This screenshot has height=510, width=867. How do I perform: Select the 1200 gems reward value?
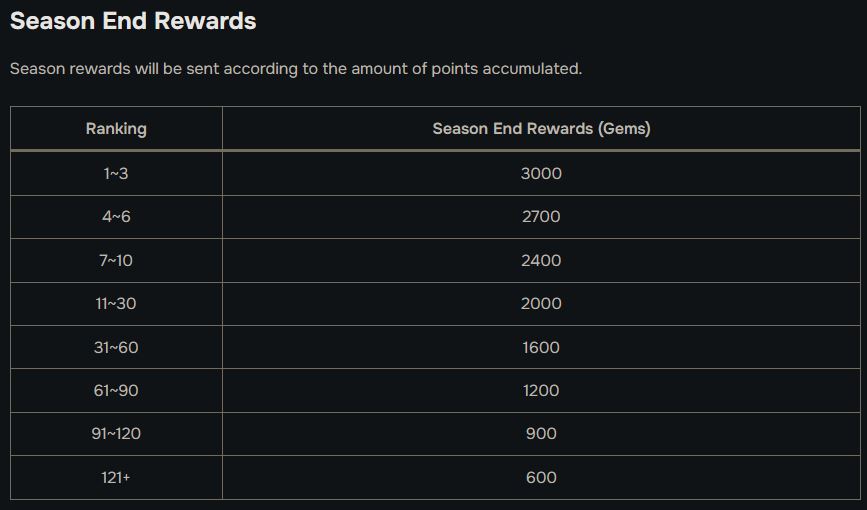tap(541, 391)
